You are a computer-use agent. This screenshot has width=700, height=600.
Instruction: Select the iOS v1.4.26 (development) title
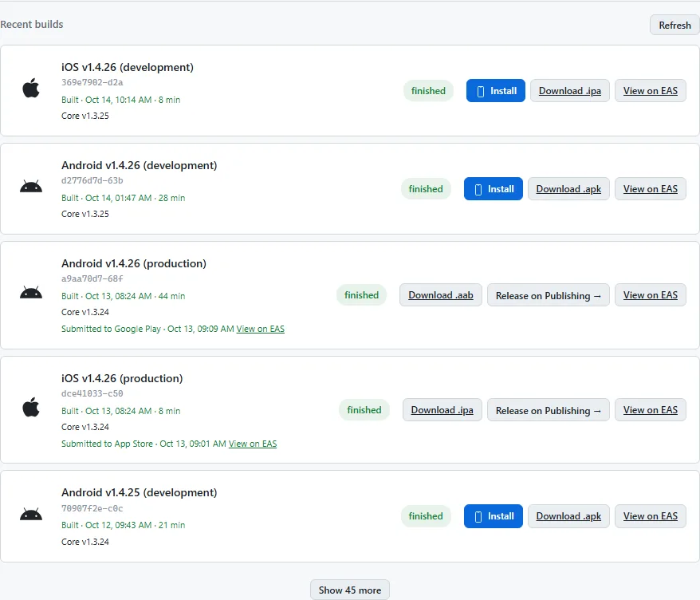pos(128,68)
